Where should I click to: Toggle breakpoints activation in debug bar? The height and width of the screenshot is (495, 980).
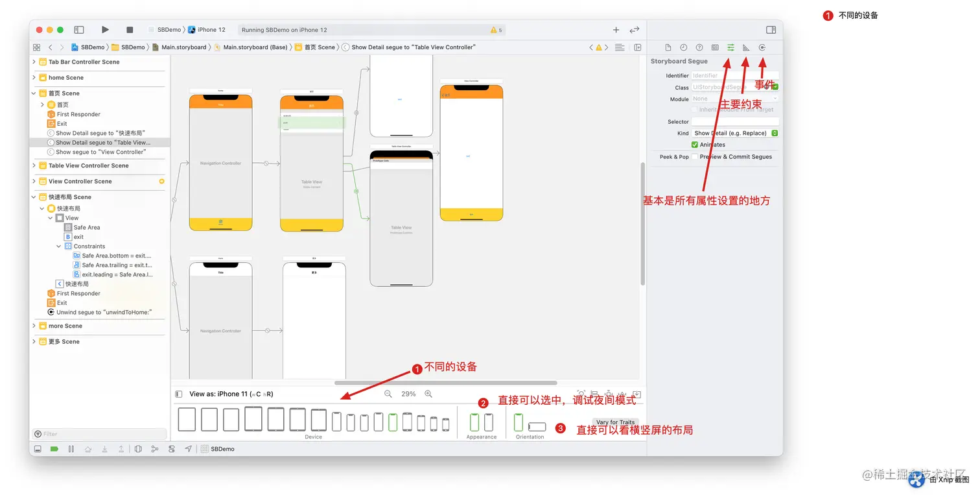click(54, 449)
